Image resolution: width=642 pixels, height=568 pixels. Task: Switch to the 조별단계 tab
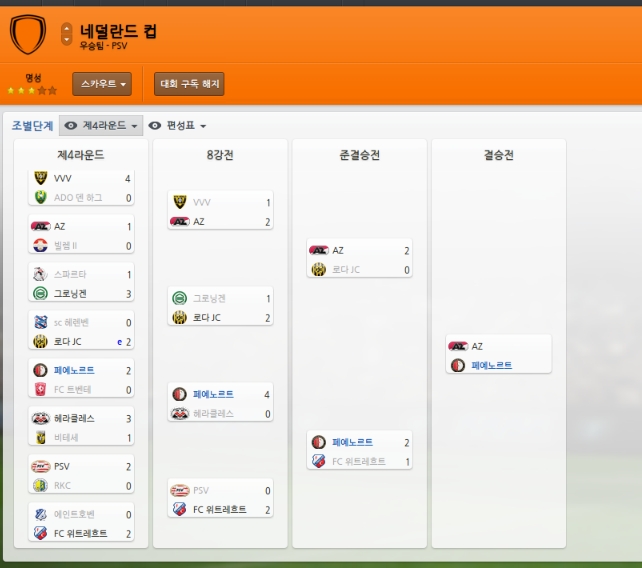(32, 125)
